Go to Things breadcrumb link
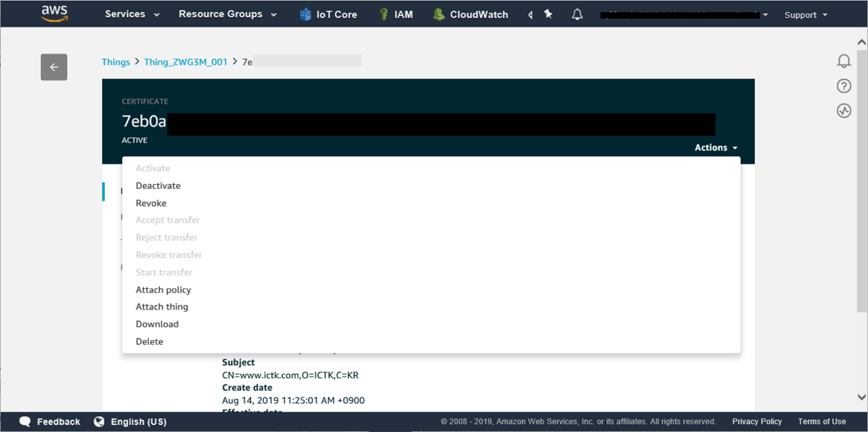 pos(116,62)
